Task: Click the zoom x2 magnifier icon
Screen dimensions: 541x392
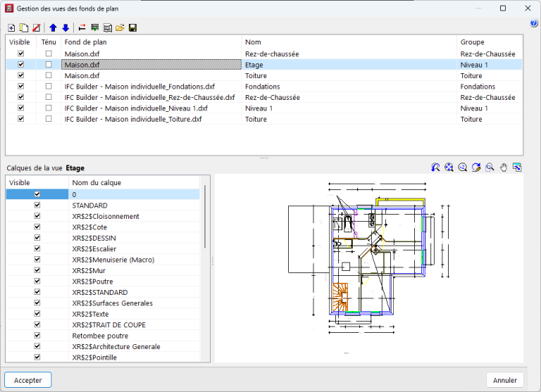Action: [x=462, y=167]
